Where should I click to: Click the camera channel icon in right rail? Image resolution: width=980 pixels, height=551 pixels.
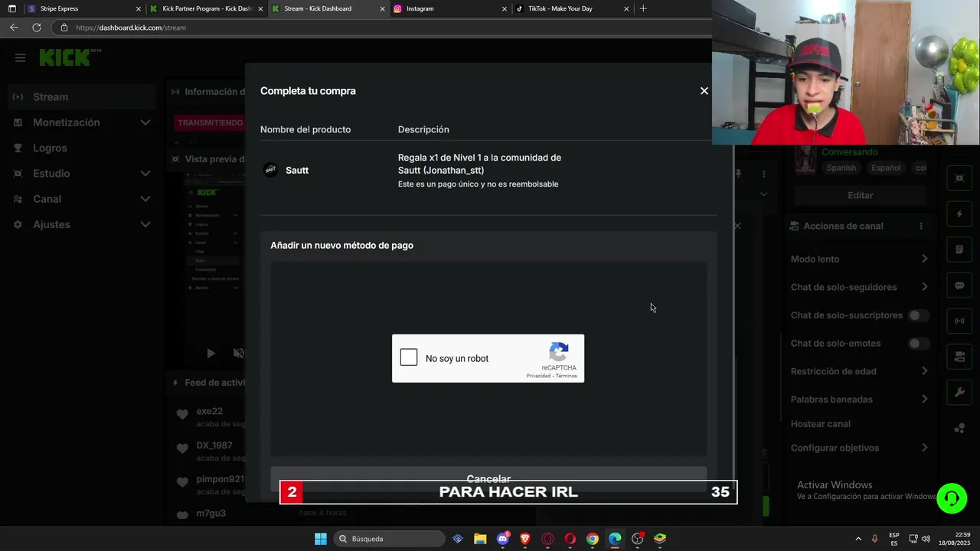pyautogui.click(x=959, y=357)
